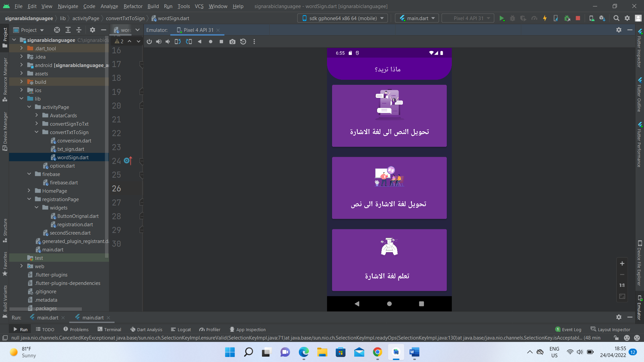Stop the running application with the red square icon
This screenshot has width=644, height=362.
(x=578, y=18)
